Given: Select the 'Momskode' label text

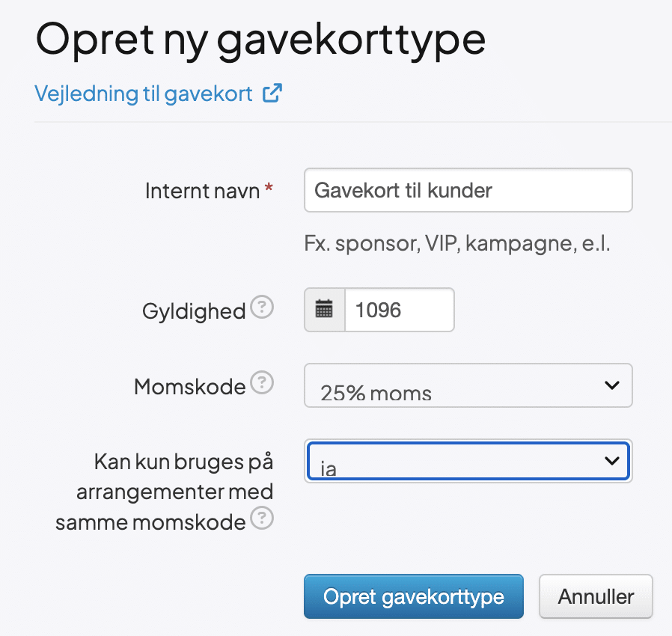Looking at the screenshot, I should (189, 387).
